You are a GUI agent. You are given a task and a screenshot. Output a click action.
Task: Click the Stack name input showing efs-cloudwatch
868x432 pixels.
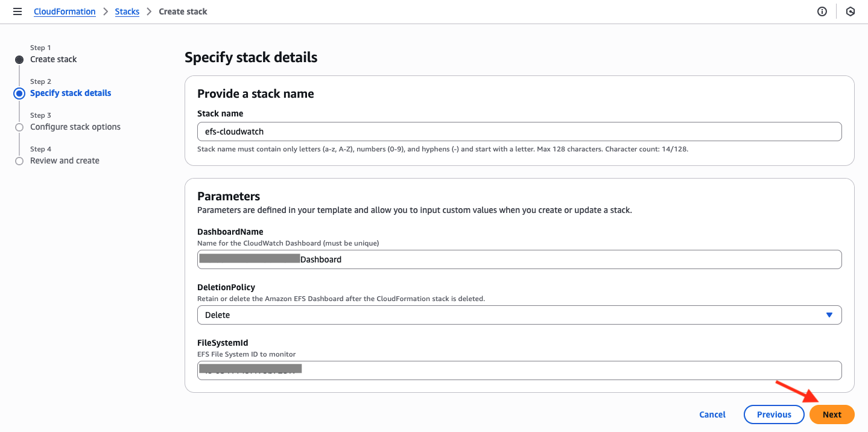click(519, 131)
